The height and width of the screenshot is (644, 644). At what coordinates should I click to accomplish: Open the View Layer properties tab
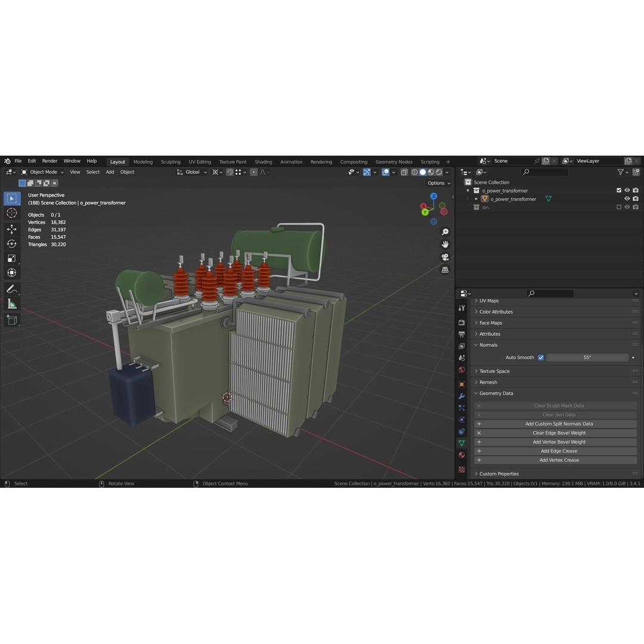[x=462, y=346]
